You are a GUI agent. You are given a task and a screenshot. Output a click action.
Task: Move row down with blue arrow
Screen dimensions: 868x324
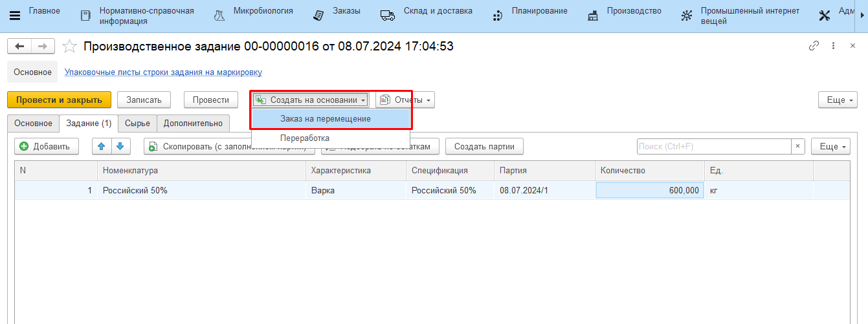point(120,147)
